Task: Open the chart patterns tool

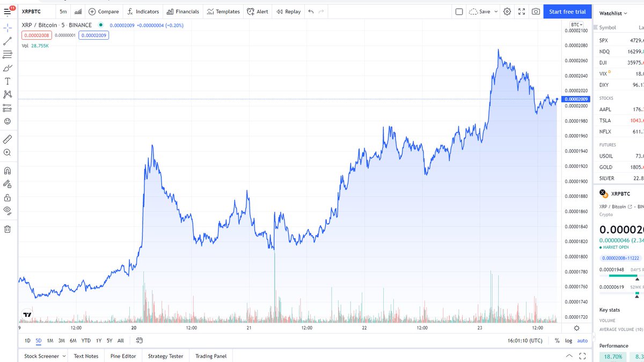Action: click(x=8, y=94)
